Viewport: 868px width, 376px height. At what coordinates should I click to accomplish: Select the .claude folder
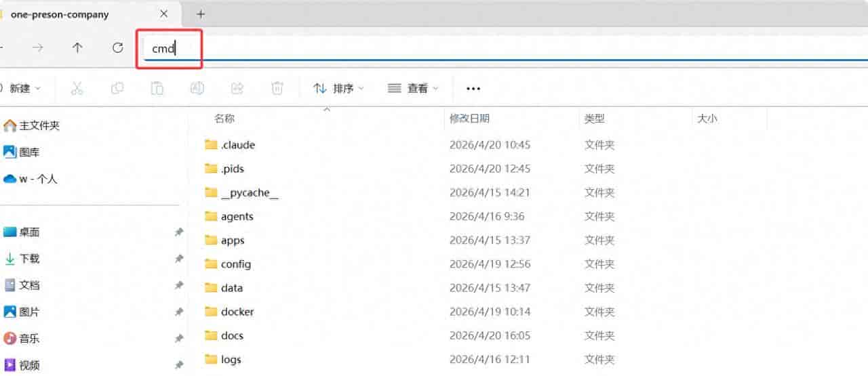pos(238,145)
